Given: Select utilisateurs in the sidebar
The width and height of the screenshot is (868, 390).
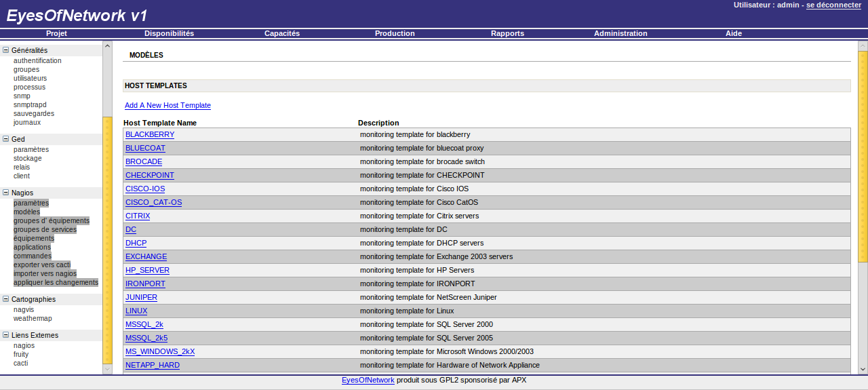Looking at the screenshot, I should [30, 78].
